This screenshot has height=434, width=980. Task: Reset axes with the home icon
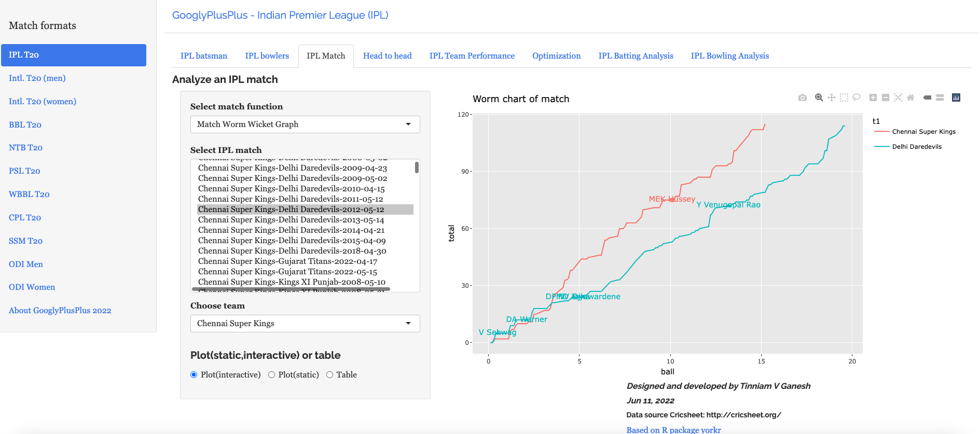click(910, 97)
